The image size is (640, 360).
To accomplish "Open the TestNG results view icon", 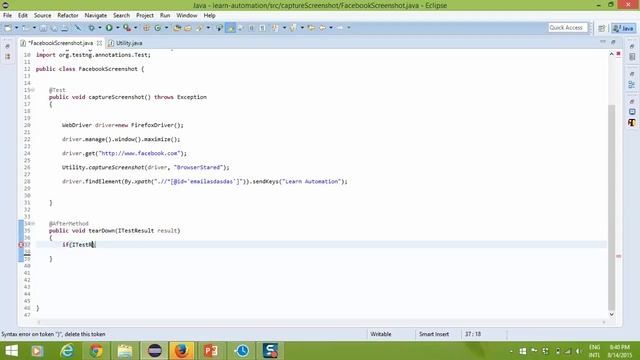I will point(632,122).
